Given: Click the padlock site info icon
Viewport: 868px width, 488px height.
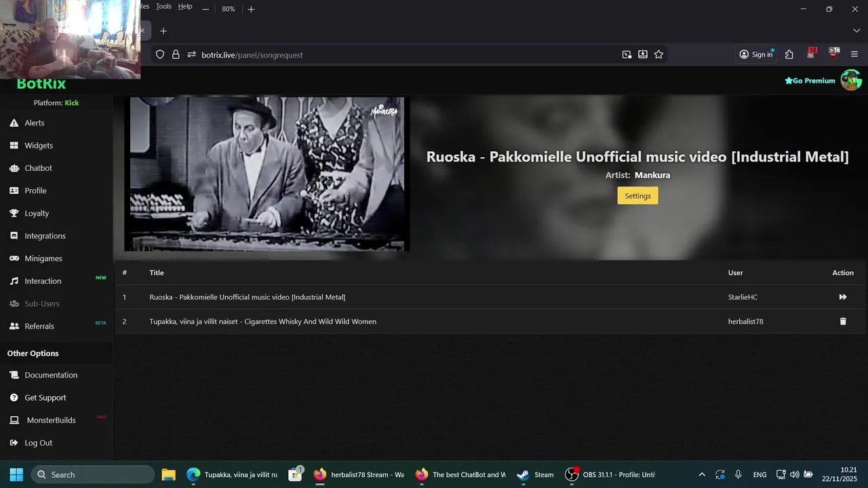Looking at the screenshot, I should 176,54.
